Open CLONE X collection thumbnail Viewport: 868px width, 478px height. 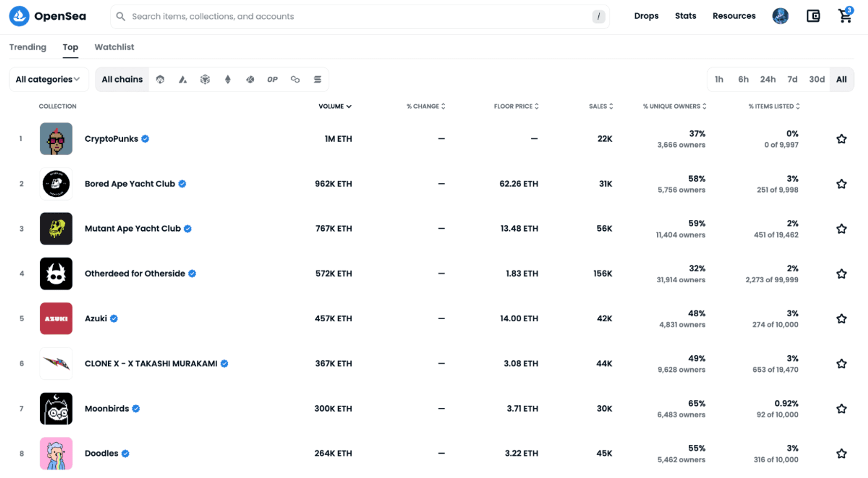point(56,363)
